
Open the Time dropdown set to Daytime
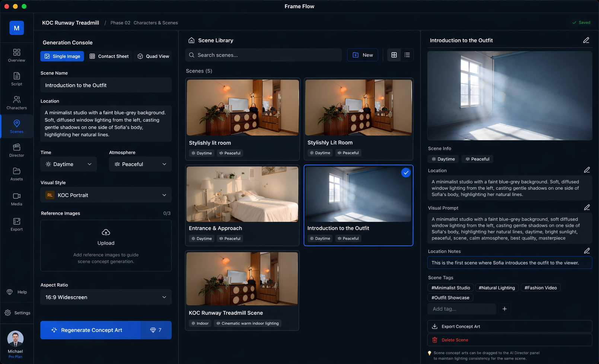coord(68,164)
